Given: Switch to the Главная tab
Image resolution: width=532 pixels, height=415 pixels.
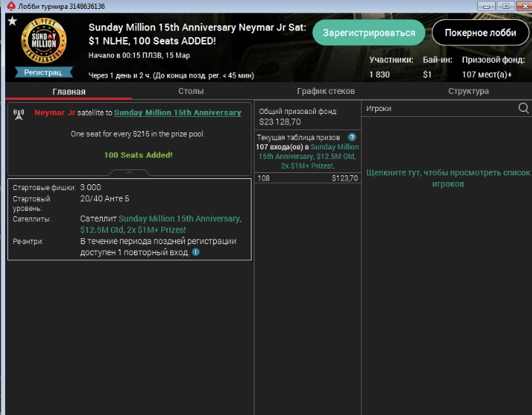Looking at the screenshot, I should pyautogui.click(x=69, y=91).
